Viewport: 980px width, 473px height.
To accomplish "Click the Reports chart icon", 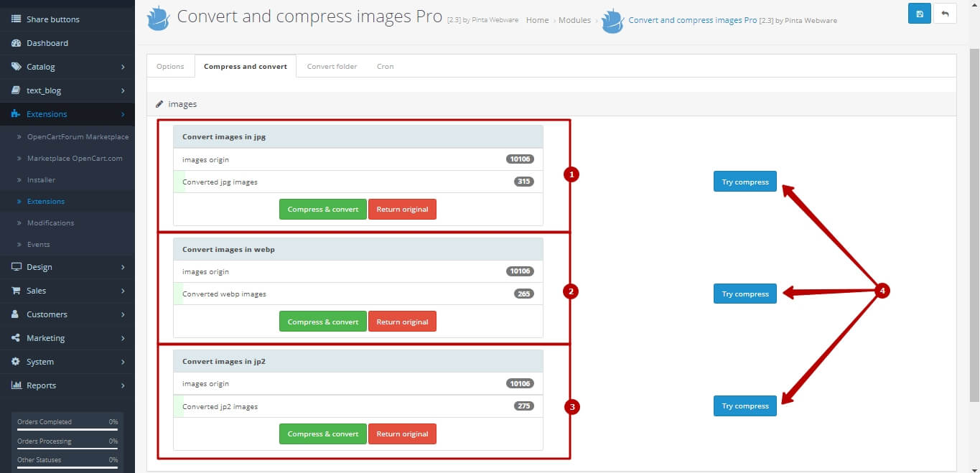I will (x=16, y=385).
